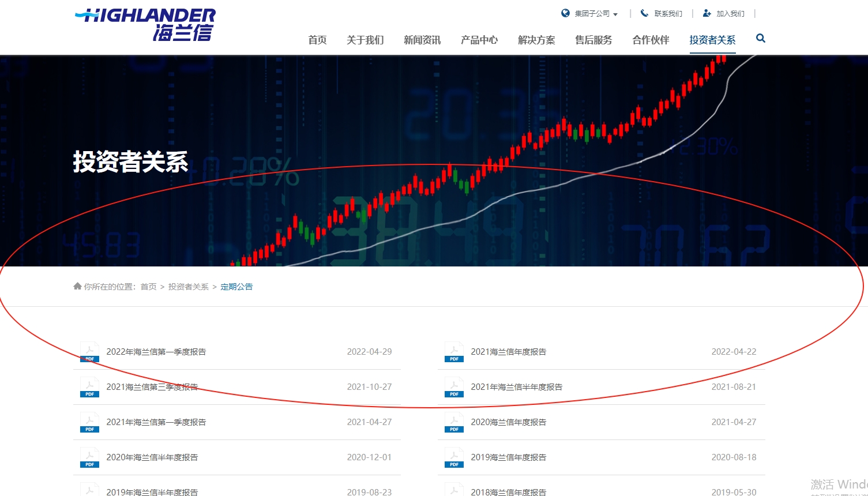Viewport: 868px width, 496px height.
Task: Open 2021年海兰信半年度报告
Action: [517, 387]
